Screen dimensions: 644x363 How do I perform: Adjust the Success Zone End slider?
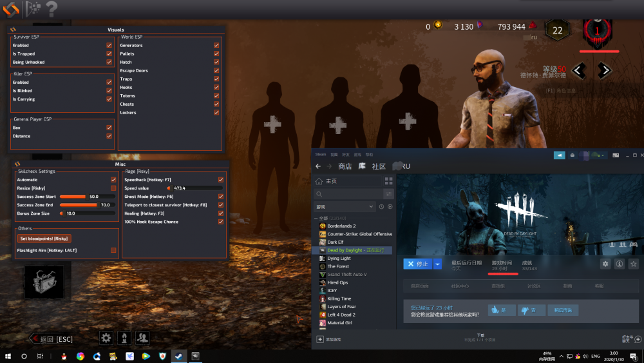pos(88,205)
